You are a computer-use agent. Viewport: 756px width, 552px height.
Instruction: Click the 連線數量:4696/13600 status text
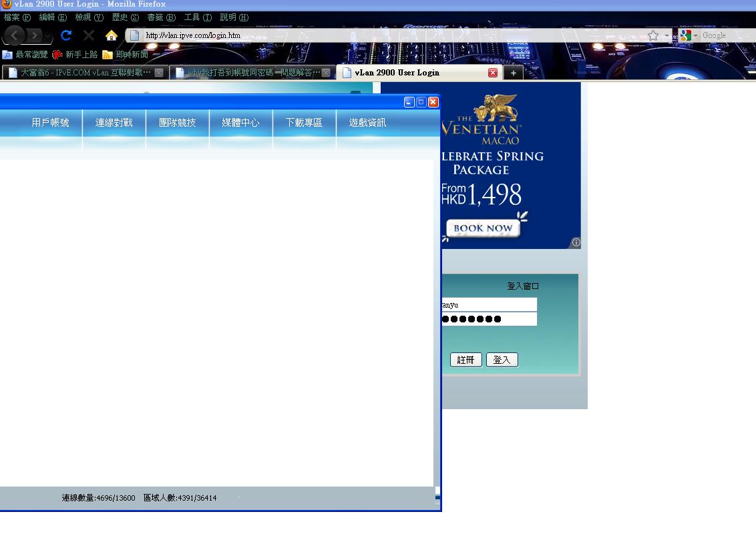[x=98, y=498]
